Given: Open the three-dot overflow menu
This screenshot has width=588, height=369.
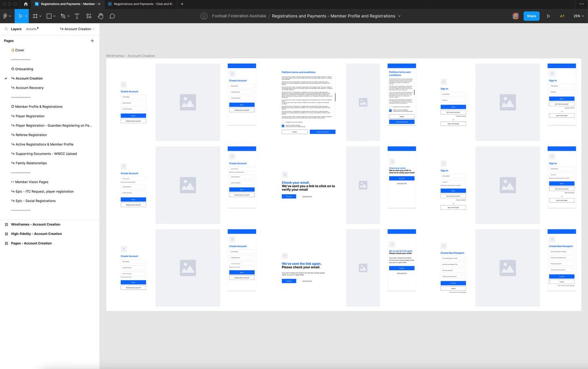Looking at the screenshot, I should pos(581,4).
